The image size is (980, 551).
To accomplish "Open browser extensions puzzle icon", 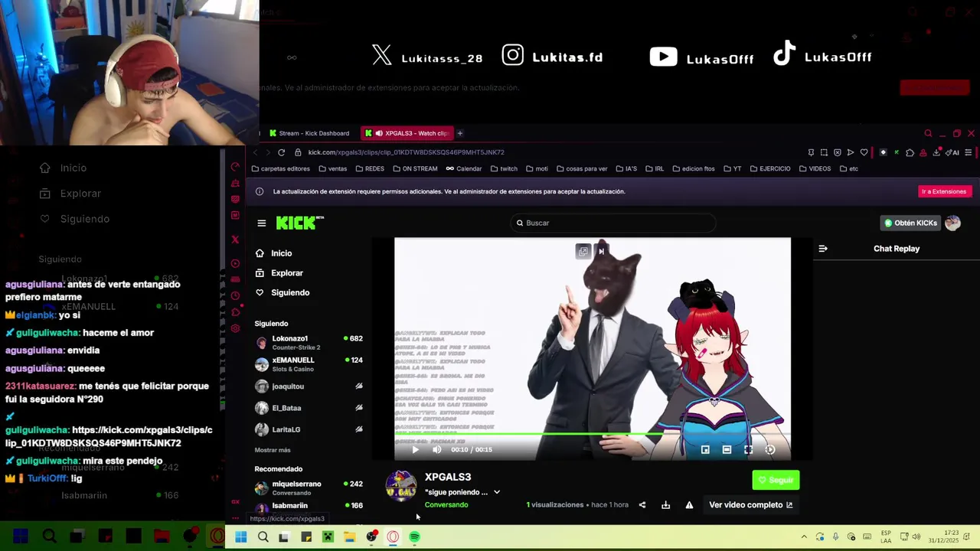I will click(x=910, y=152).
